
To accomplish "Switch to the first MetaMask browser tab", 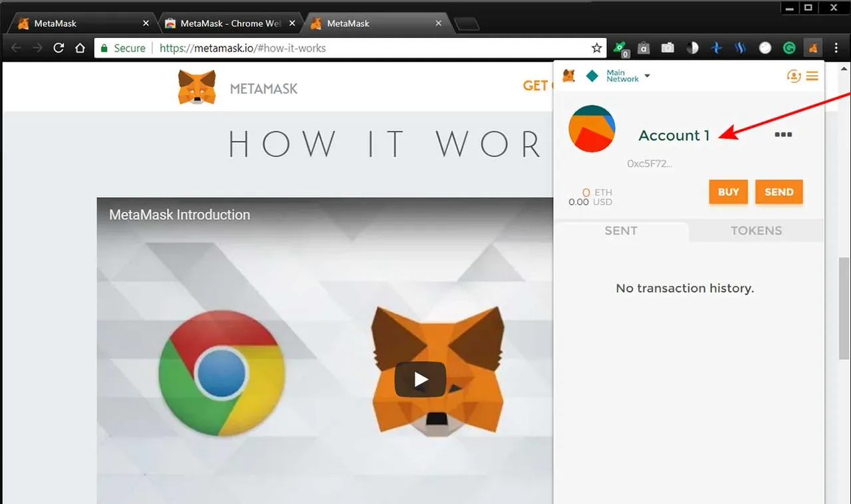I will [x=83, y=23].
